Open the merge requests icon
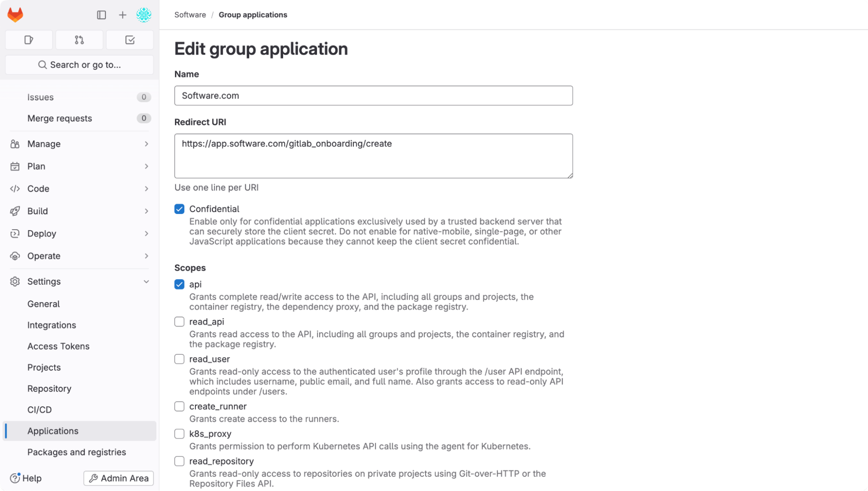868x491 pixels. pyautogui.click(x=79, y=40)
